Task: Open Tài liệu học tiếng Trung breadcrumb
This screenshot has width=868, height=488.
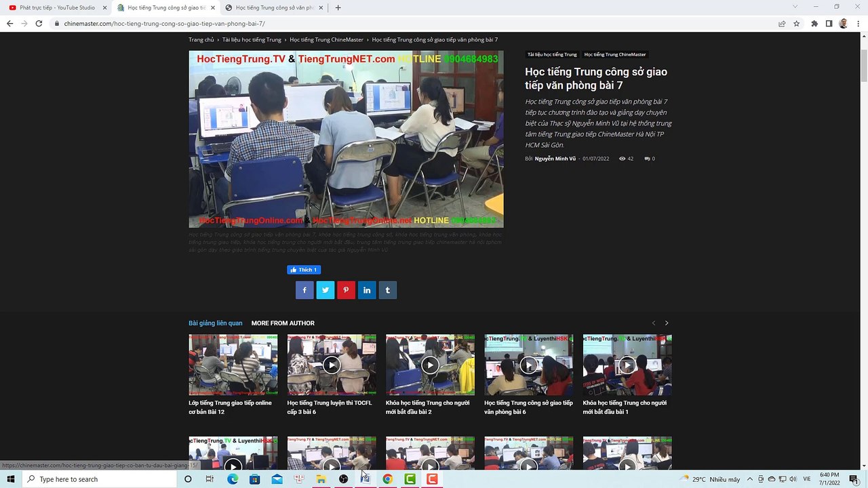Action: click(252, 40)
